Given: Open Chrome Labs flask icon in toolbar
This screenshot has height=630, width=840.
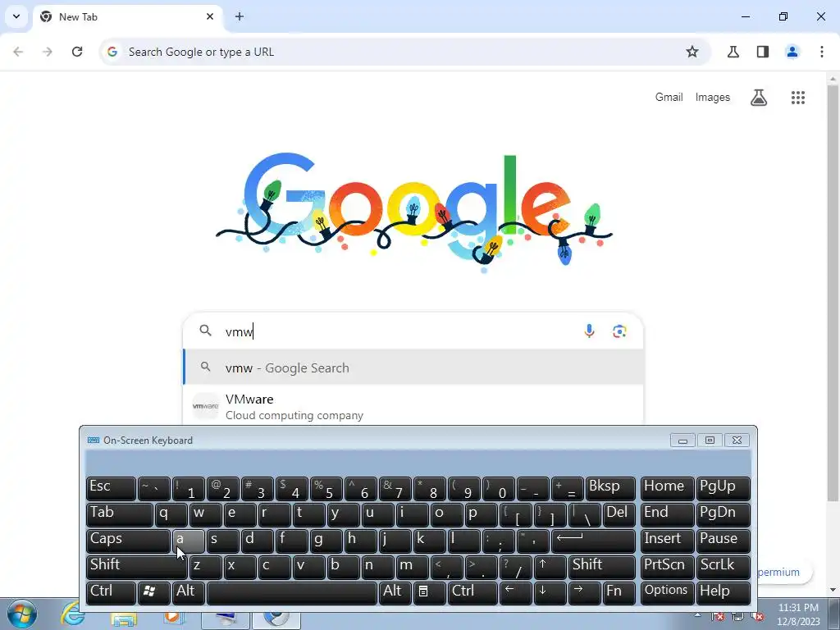Looking at the screenshot, I should click(733, 52).
